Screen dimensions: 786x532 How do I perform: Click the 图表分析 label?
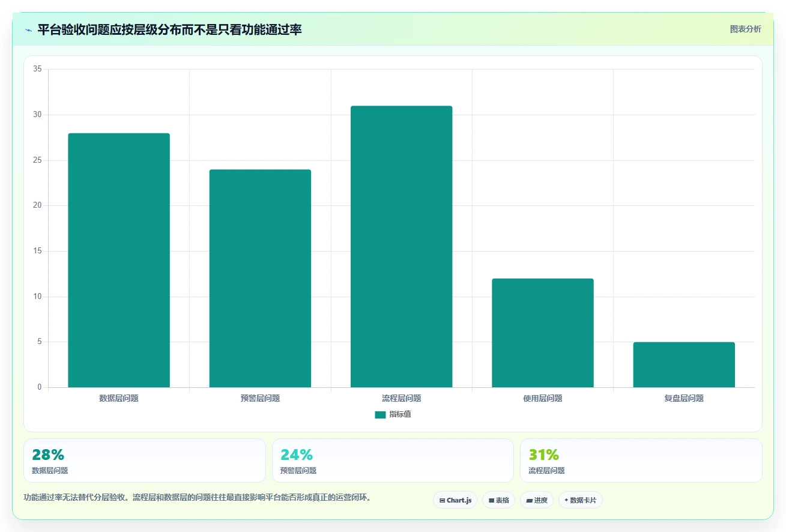[x=745, y=29]
